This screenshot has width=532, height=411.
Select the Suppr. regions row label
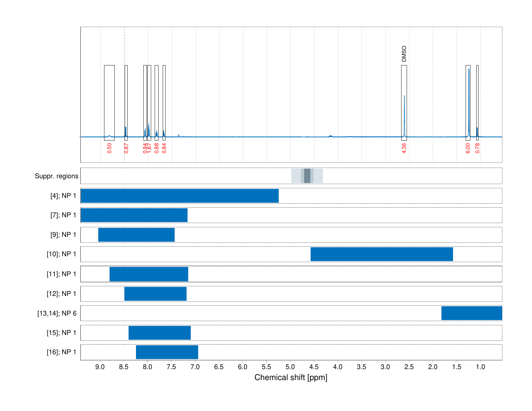coord(56,176)
